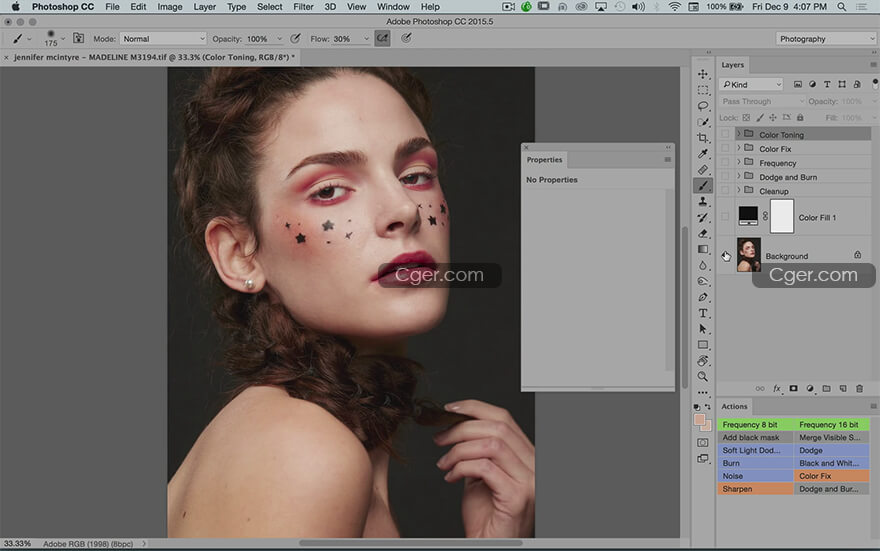Create a new layer icon
Viewport: 880px width, 551px height.
843,388
